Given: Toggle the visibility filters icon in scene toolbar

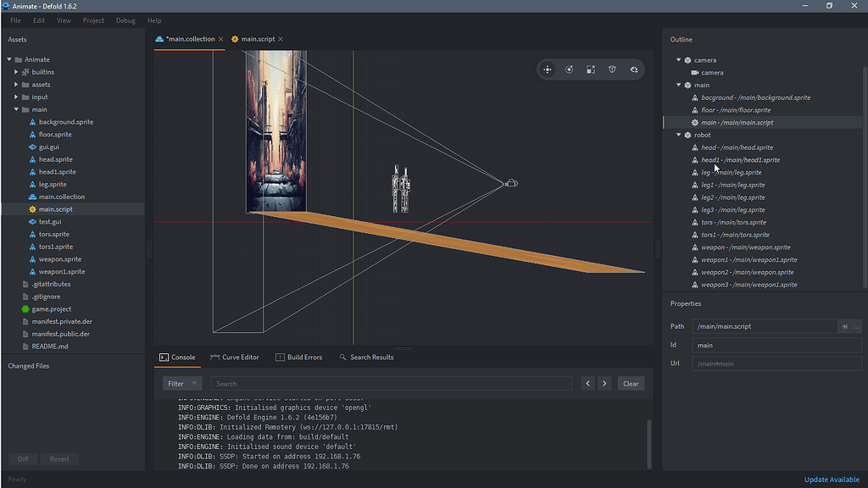Looking at the screenshot, I should (x=612, y=69).
